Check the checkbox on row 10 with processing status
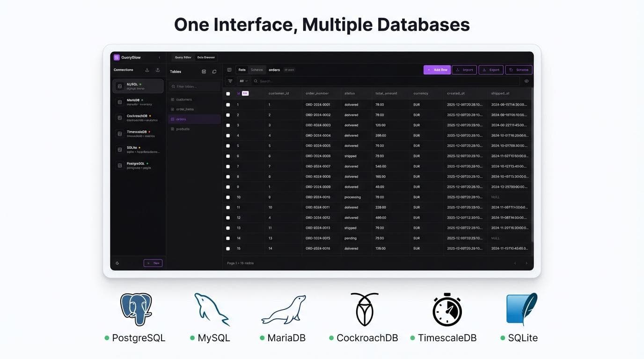 click(x=228, y=197)
